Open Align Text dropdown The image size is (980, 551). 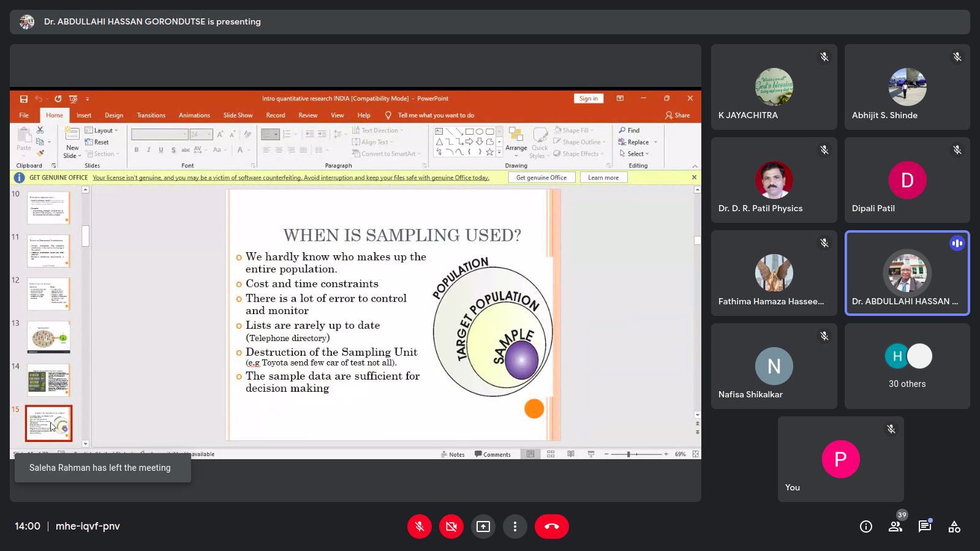point(373,142)
